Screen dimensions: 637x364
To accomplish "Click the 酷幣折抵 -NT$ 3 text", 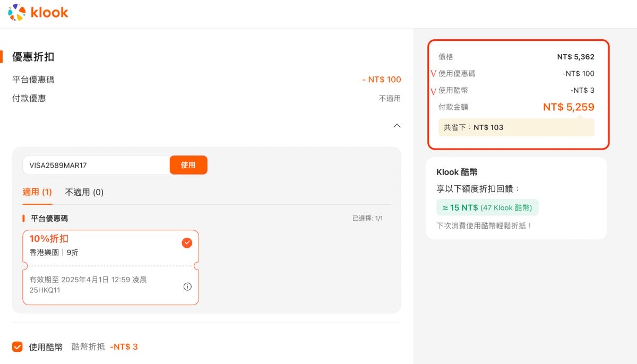I will tap(105, 347).
